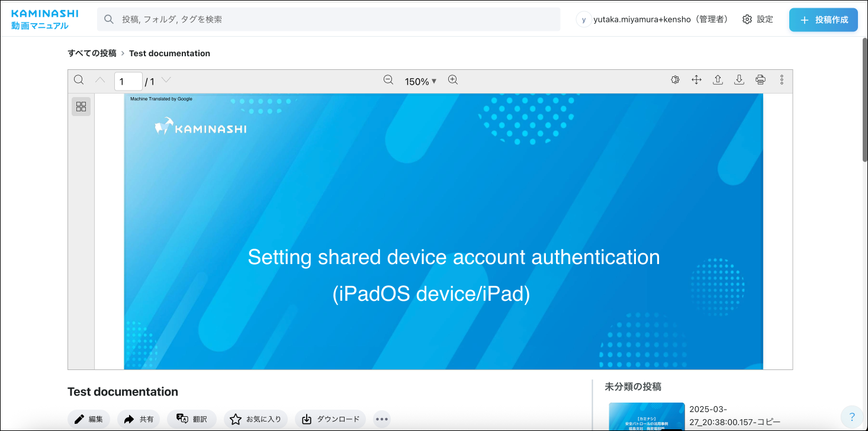868x431 pixels.
Task: Click the magnifier icon in the top search bar
Action: pos(109,20)
